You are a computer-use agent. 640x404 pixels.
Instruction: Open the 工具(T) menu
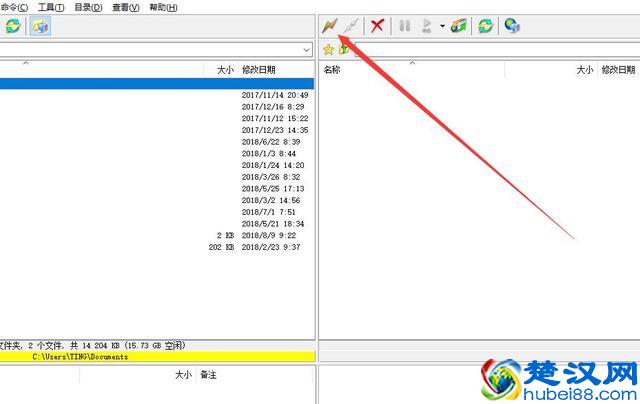click(x=51, y=7)
